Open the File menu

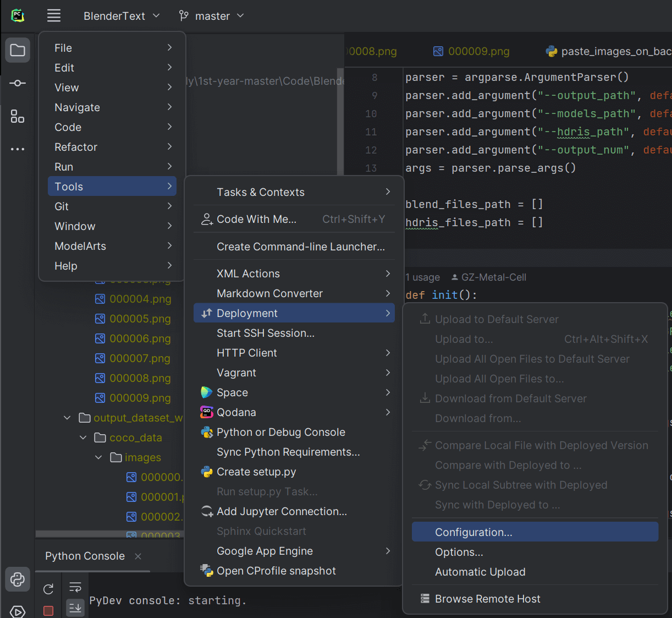112,48
